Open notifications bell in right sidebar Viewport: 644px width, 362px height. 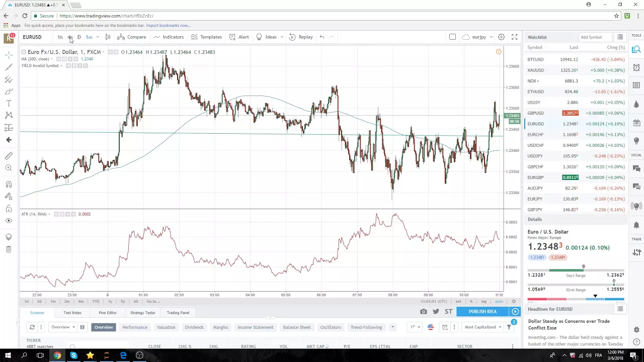[x=636, y=225]
